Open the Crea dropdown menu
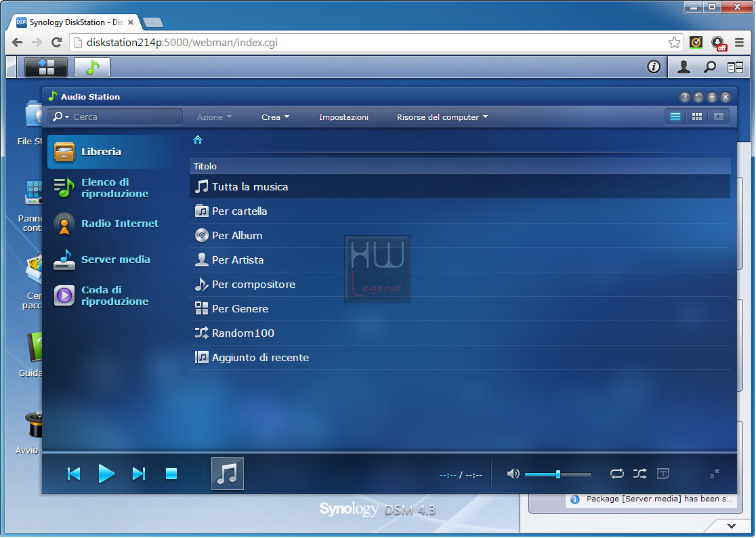 pos(275,117)
